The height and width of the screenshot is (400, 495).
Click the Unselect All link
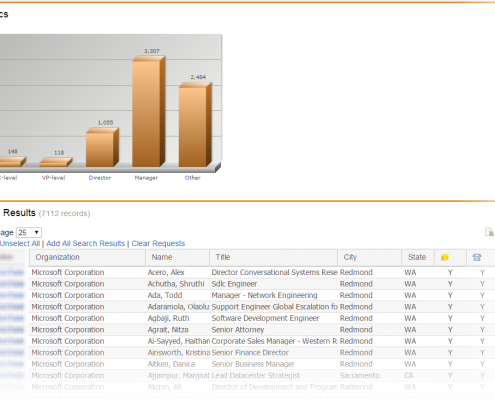[20, 243]
